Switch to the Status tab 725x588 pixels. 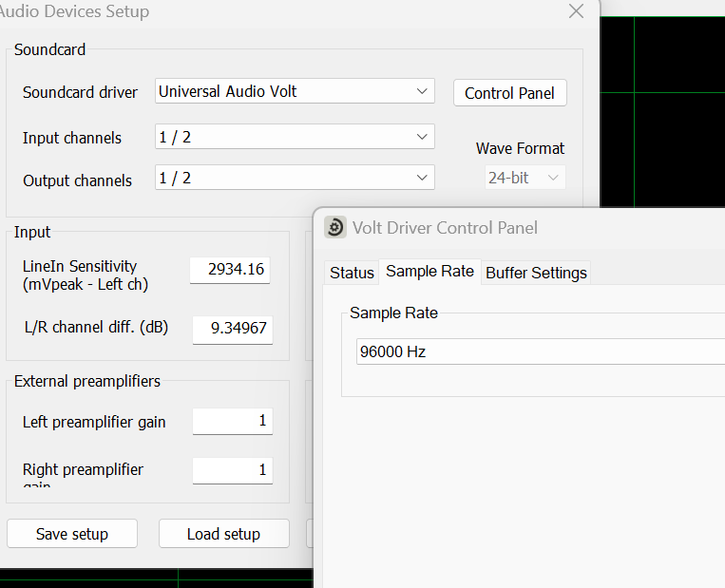[352, 273]
